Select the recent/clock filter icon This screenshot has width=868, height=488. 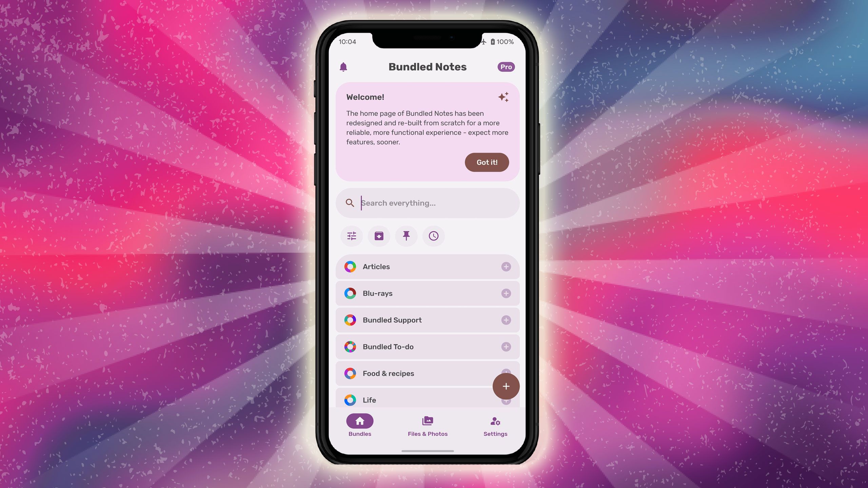tap(433, 236)
